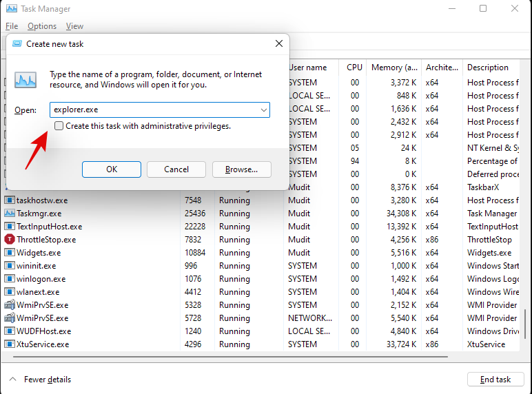Viewport: 532px width, 394px height.
Task: Click the Browse... button
Action: coord(242,169)
